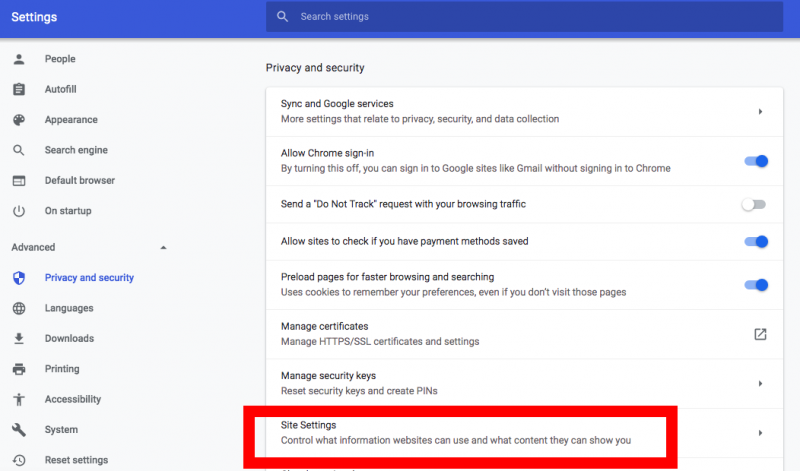Expand the Manage security keys arrow
The width and height of the screenshot is (800, 471).
[760, 384]
